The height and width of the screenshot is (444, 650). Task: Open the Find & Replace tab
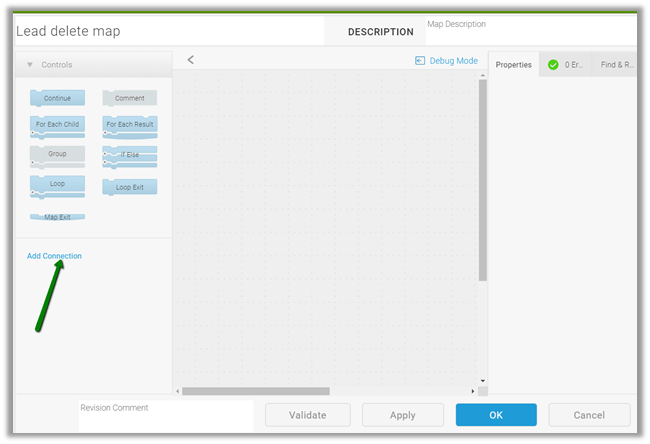point(616,65)
